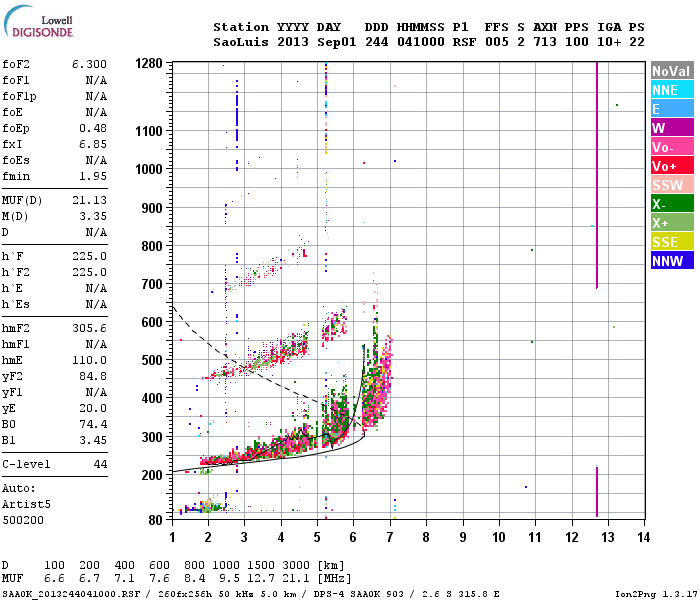
Task: Click the yF2 value 84.8
Action: tap(93, 376)
